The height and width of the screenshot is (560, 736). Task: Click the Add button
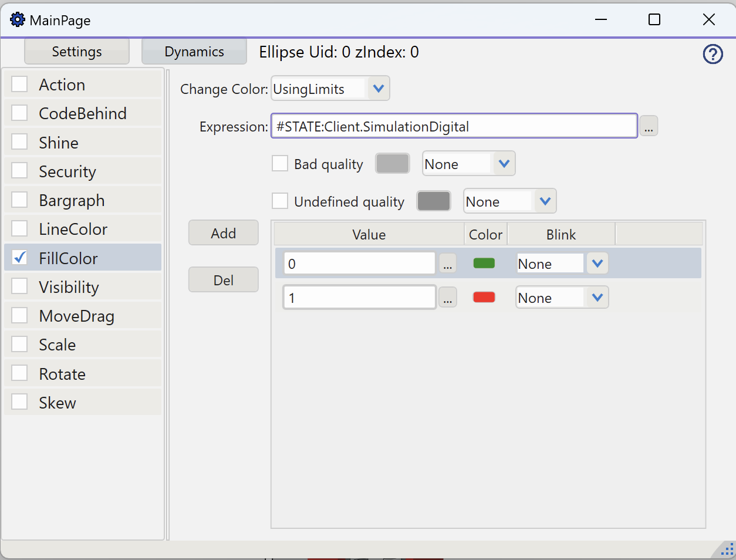[x=223, y=233]
